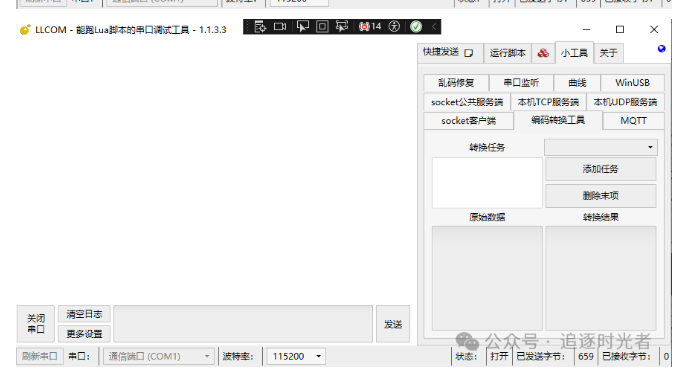Click the pop-out icon beside 快捷发送
680x377 pixels.
click(x=468, y=53)
